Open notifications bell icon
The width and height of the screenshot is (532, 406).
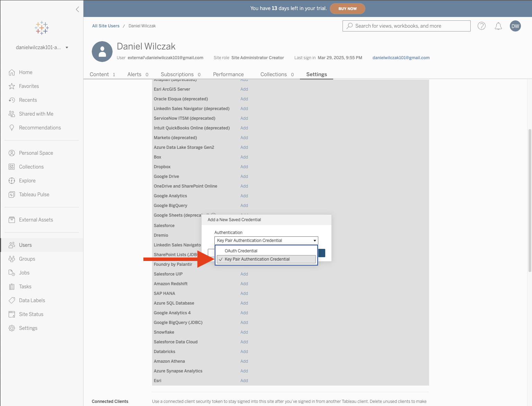pos(498,26)
